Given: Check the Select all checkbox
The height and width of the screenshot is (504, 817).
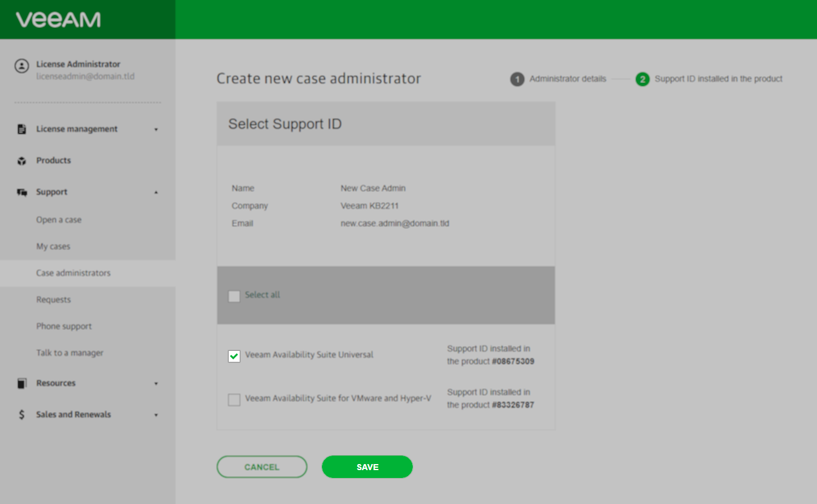Looking at the screenshot, I should 234,296.
